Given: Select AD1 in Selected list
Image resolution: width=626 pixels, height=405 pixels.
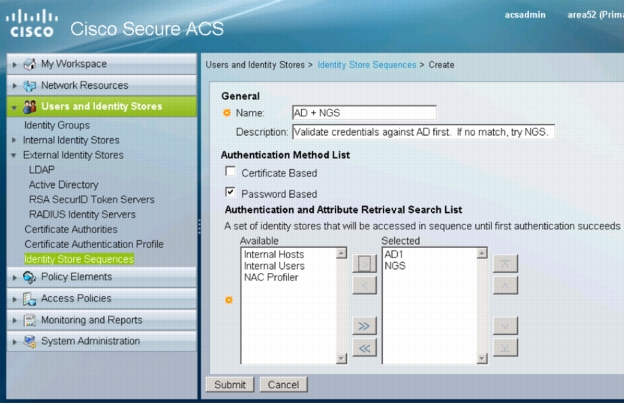Looking at the screenshot, I should pos(394,254).
